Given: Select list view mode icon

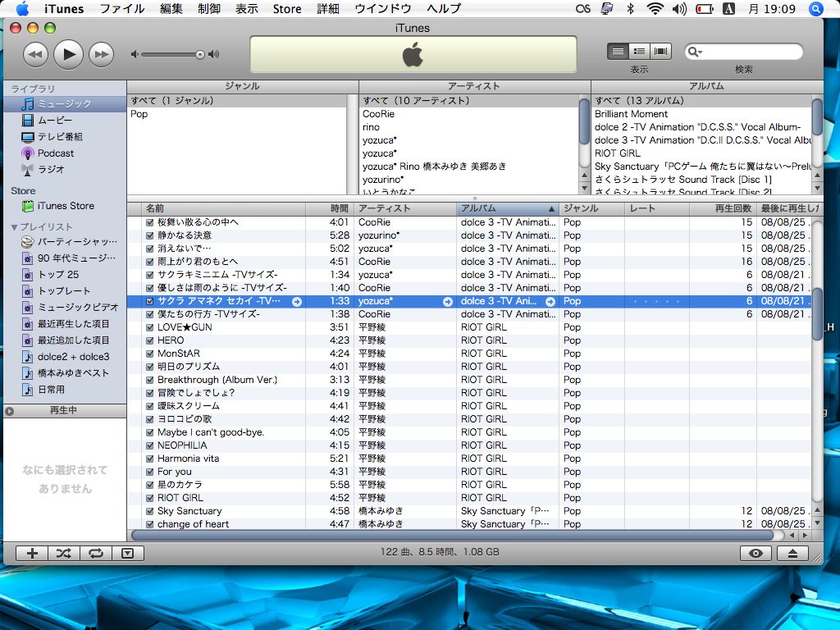Looking at the screenshot, I should pos(618,52).
